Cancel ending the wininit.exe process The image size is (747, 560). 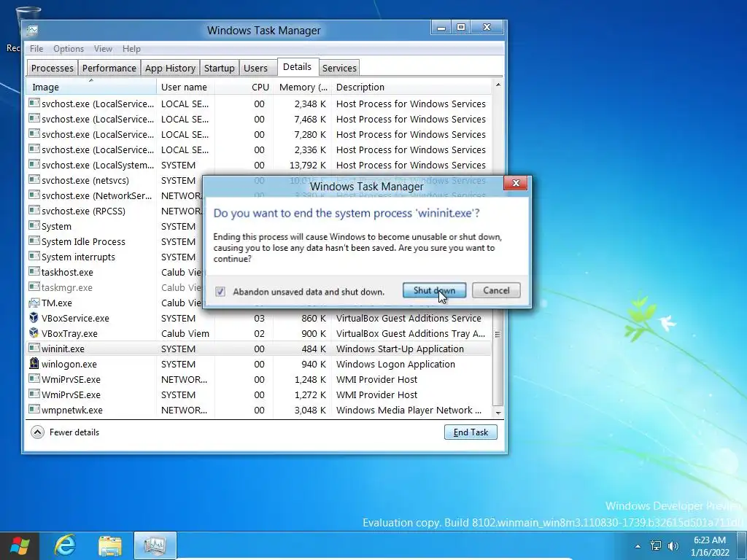tap(496, 290)
